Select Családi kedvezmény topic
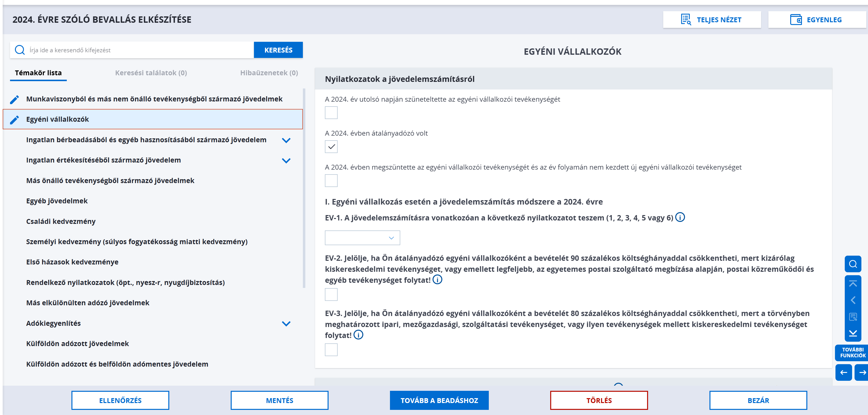 tap(61, 221)
